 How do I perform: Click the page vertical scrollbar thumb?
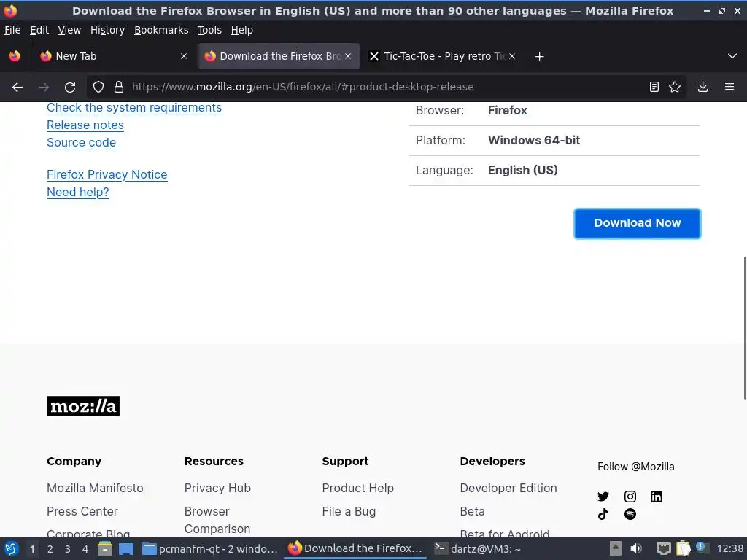(745, 328)
